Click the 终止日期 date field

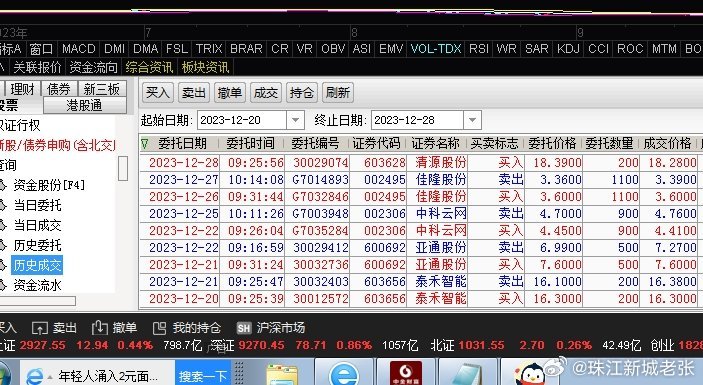(x=418, y=120)
